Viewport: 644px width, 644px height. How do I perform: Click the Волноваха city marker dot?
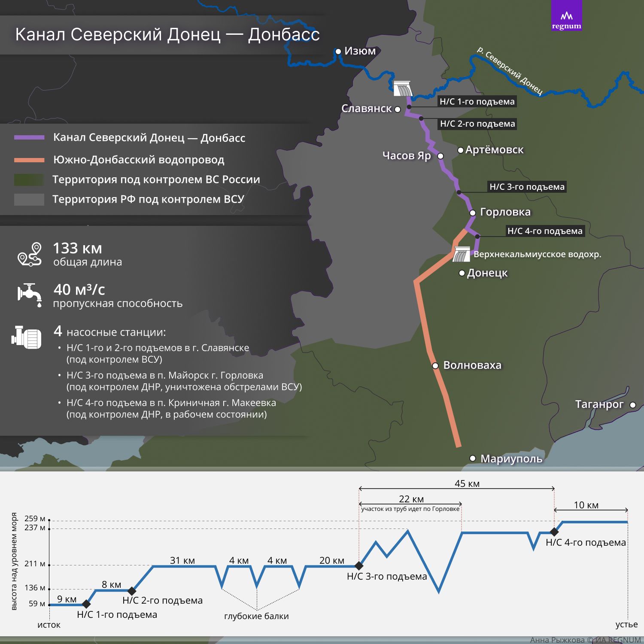point(435,366)
